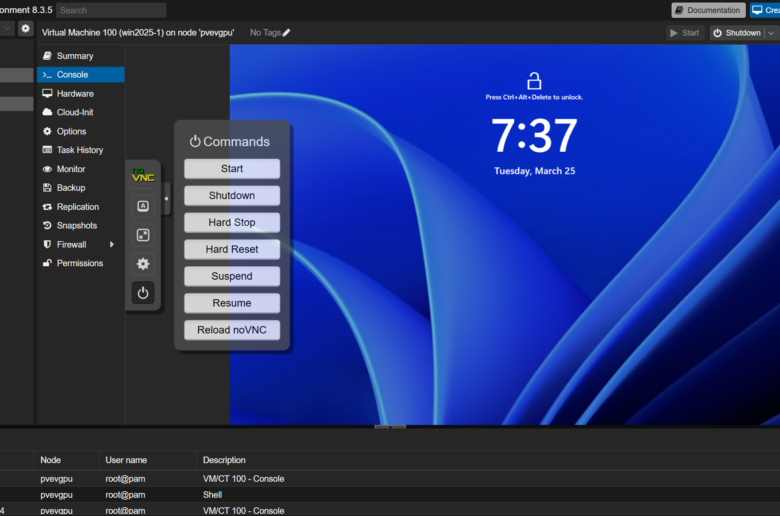Click the 7:37 clock on lock screen

(x=534, y=135)
